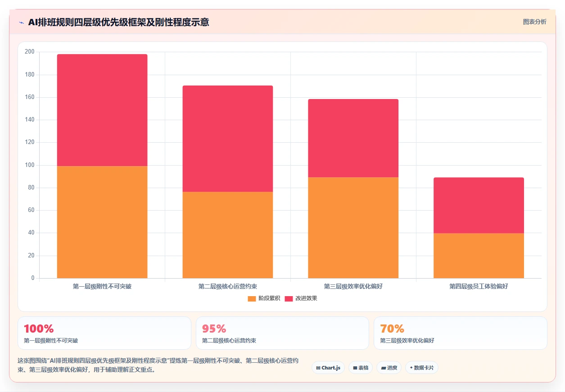Viewport: 565px width, 392px height.
Task: Select the 表格 tag
Action: [361, 368]
